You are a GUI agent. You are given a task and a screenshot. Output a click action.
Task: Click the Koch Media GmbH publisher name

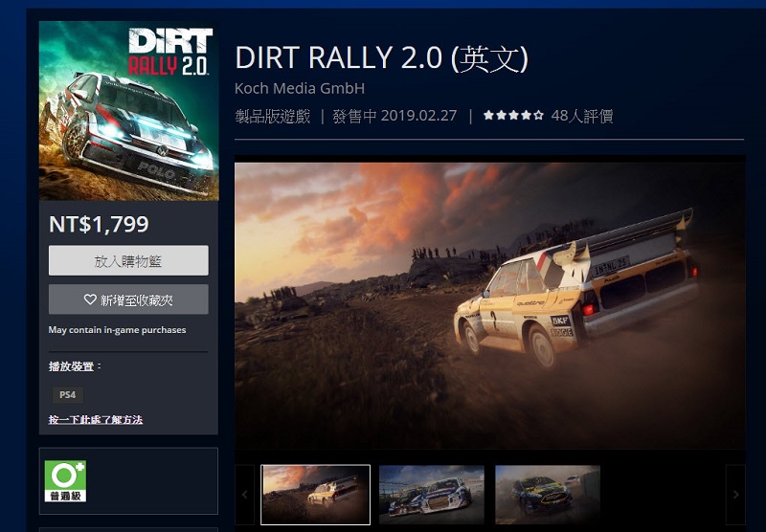point(300,88)
